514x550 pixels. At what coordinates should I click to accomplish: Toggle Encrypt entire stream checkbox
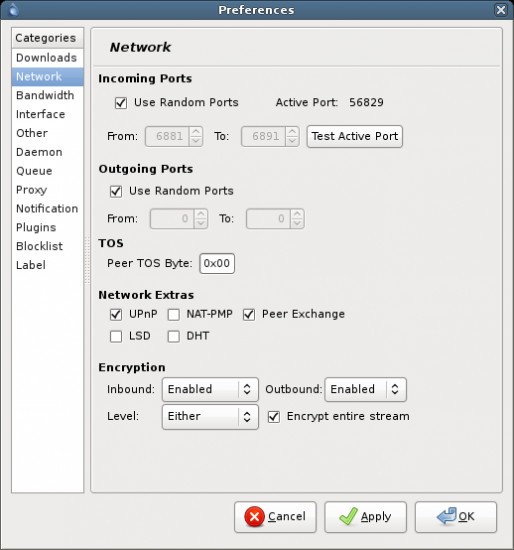274,417
